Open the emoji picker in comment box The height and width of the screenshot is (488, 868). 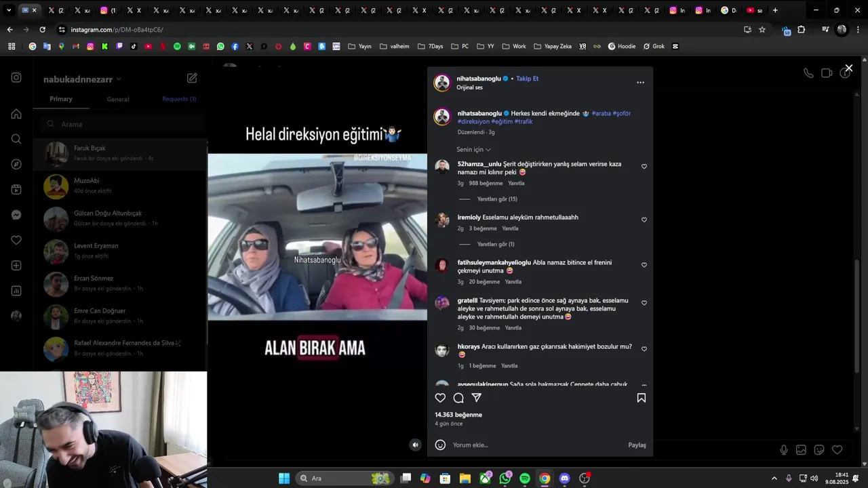click(x=440, y=445)
